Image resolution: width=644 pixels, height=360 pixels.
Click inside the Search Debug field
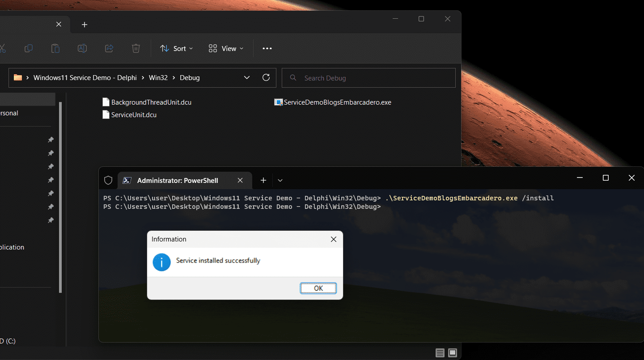point(369,78)
